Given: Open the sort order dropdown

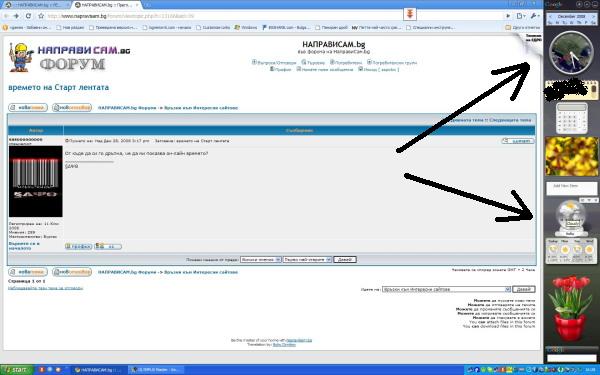Looking at the screenshot, I should (307, 259).
